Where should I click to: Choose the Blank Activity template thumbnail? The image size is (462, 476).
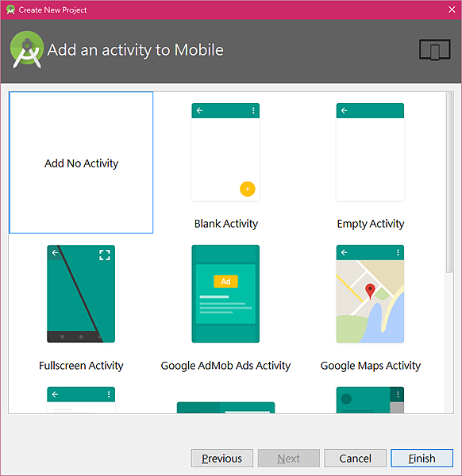225,152
